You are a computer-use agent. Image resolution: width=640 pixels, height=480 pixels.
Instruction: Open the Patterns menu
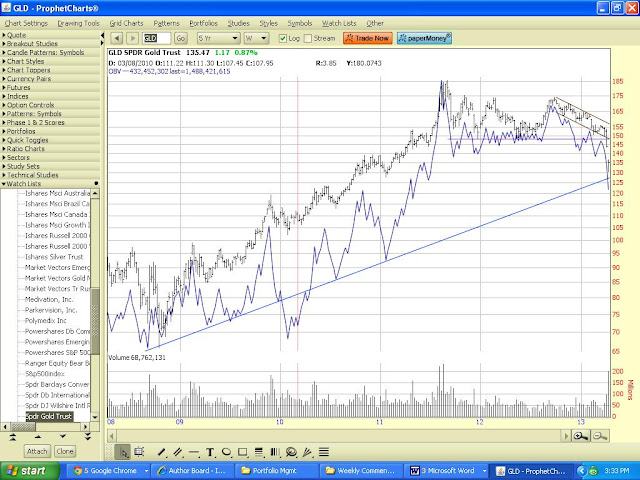[x=166, y=23]
